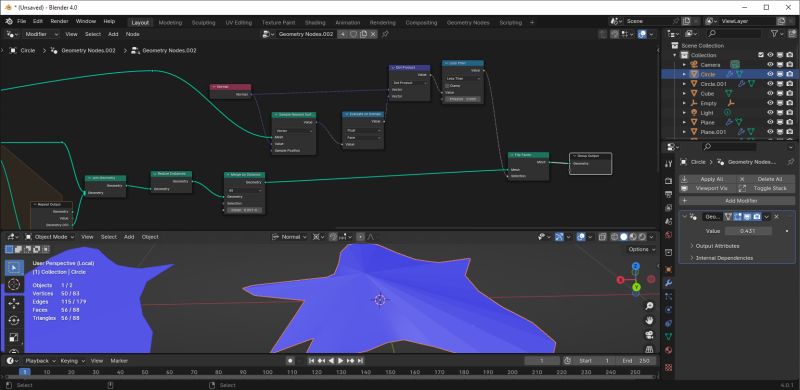Open the Object Data properties tab (green triangle)
Screen dimensions: 800x390
click(x=668, y=336)
